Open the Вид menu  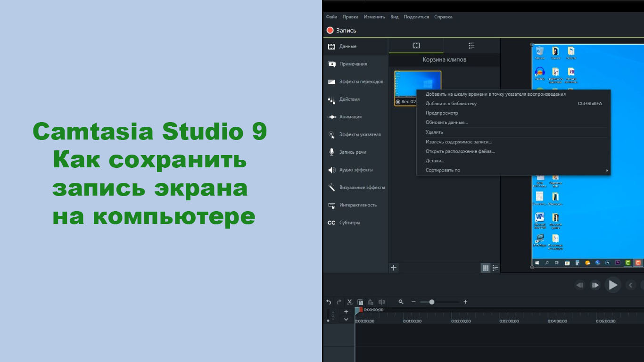click(x=394, y=17)
